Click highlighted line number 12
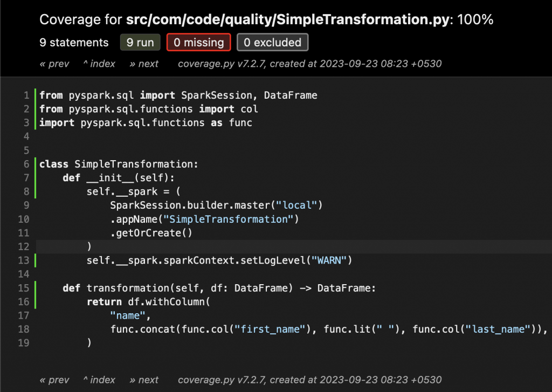Screen dimensions: 552x392 [24, 247]
